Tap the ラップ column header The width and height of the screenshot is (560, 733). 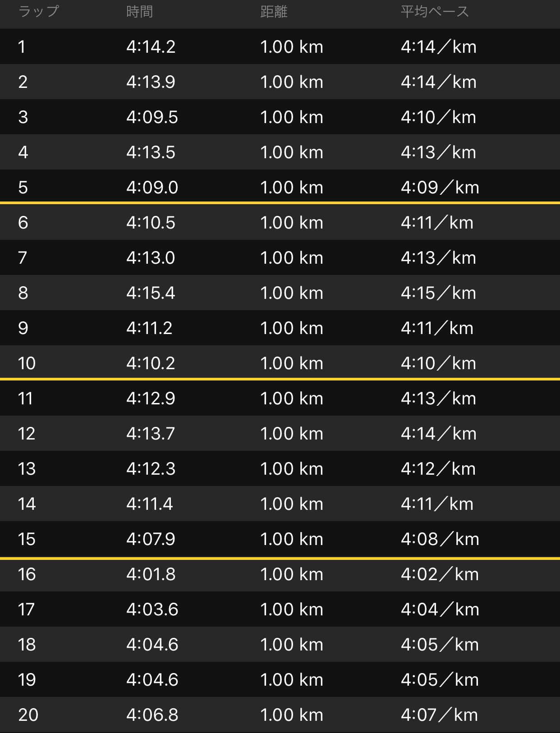(38, 11)
